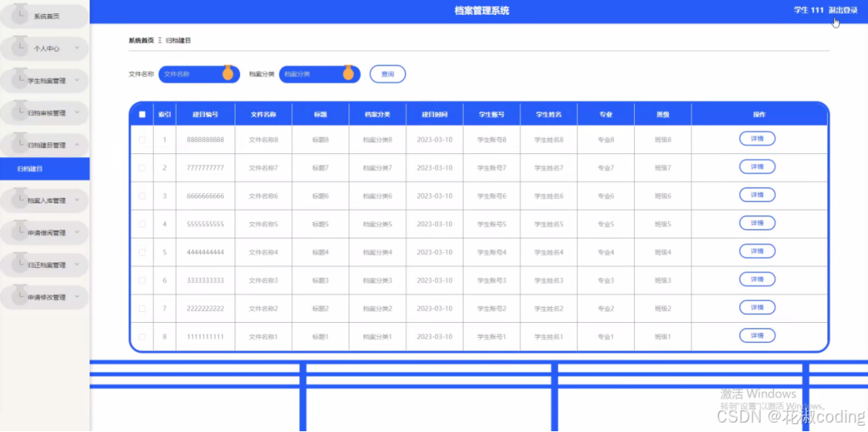This screenshot has width=868, height=432.
Task: Open 详情 for 文件名称6 row
Action: [757, 195]
